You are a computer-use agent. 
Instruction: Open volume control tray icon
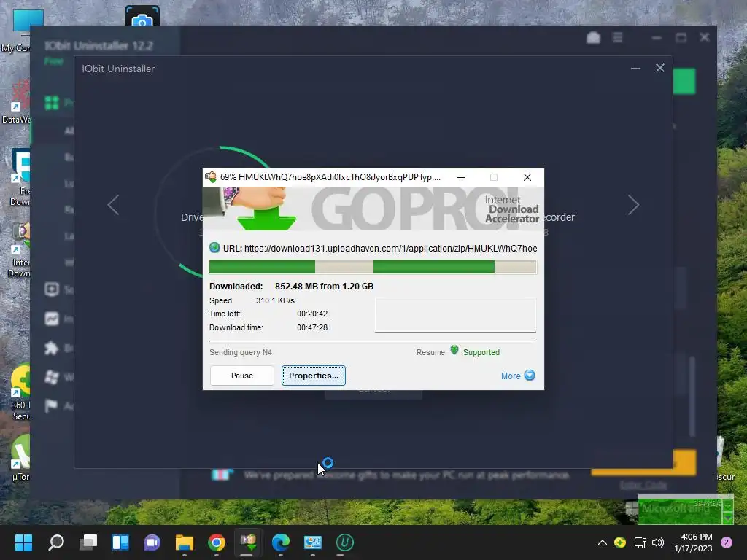click(x=658, y=542)
